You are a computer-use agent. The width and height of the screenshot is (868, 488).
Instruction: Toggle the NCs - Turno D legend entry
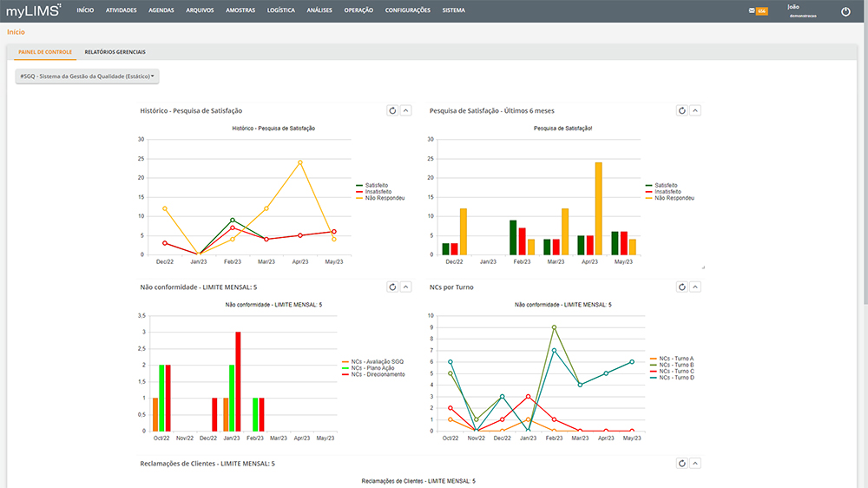675,378
